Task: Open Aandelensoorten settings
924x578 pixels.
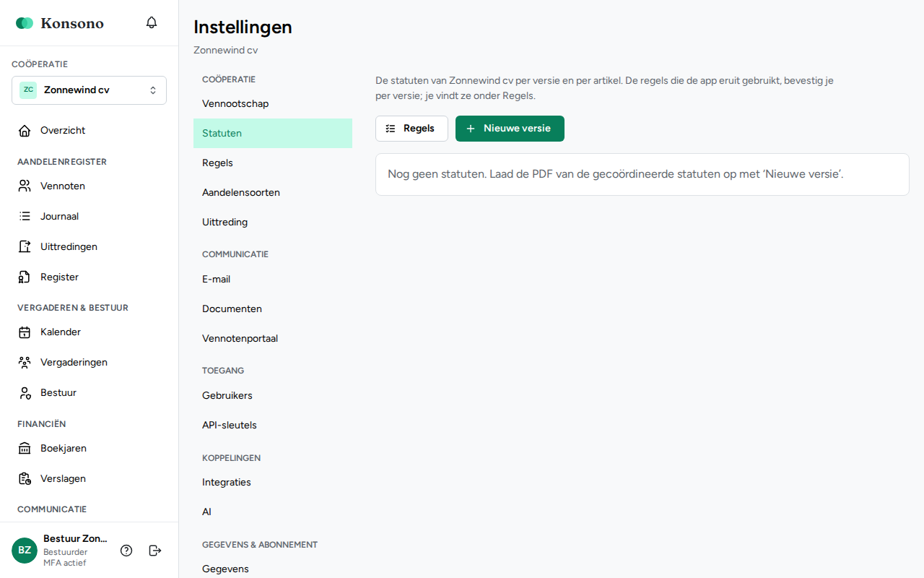Action: (x=273, y=193)
